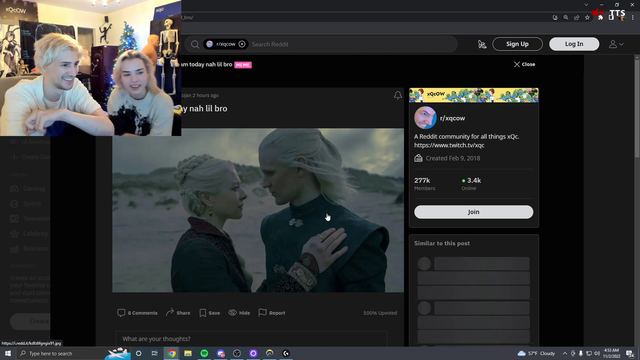Click the microphone icon in system tray
This screenshot has height=360, width=640.
pyautogui.click(x=581, y=353)
